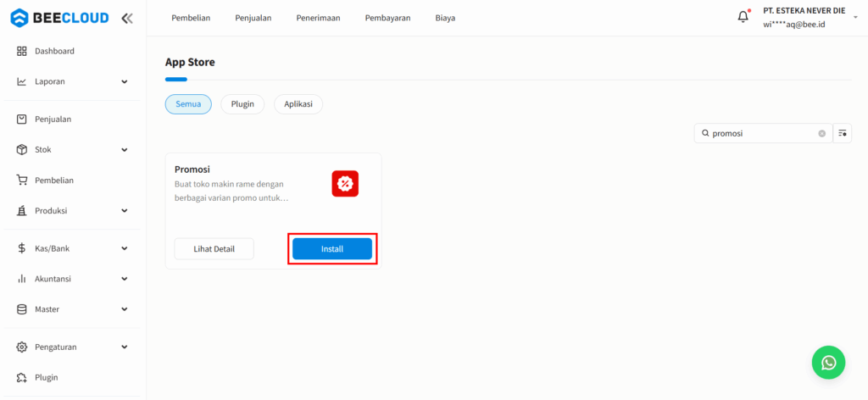Open Plugin label in sidebar

(x=47, y=377)
